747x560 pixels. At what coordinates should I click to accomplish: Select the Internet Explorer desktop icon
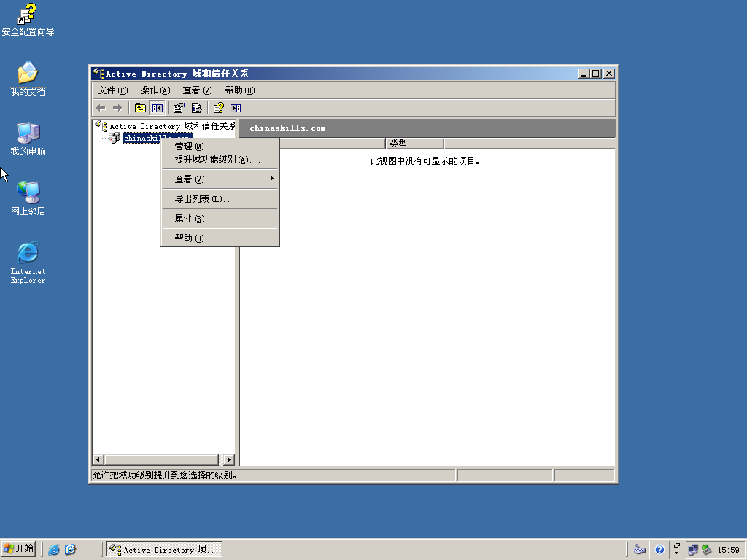(28, 262)
